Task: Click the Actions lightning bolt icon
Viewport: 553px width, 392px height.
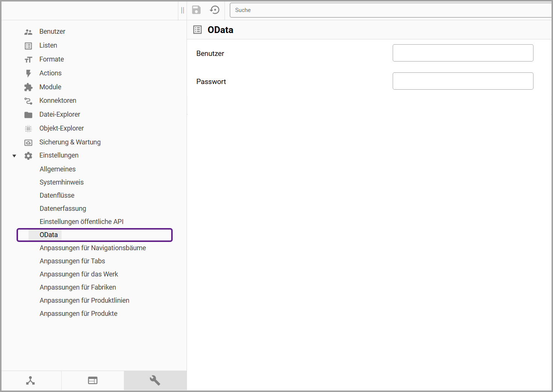Action: (x=29, y=74)
